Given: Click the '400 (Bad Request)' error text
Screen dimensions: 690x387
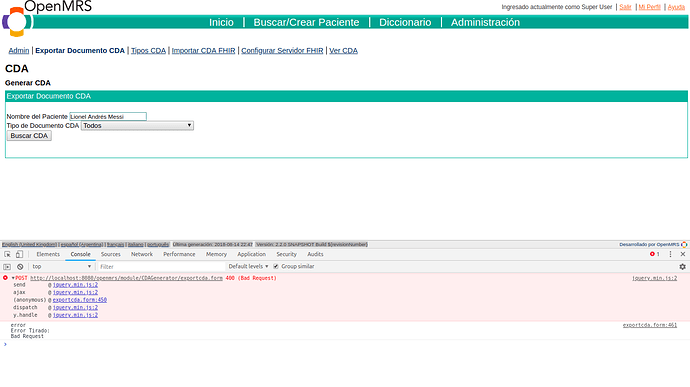Looking at the screenshot, I should (x=251, y=278).
